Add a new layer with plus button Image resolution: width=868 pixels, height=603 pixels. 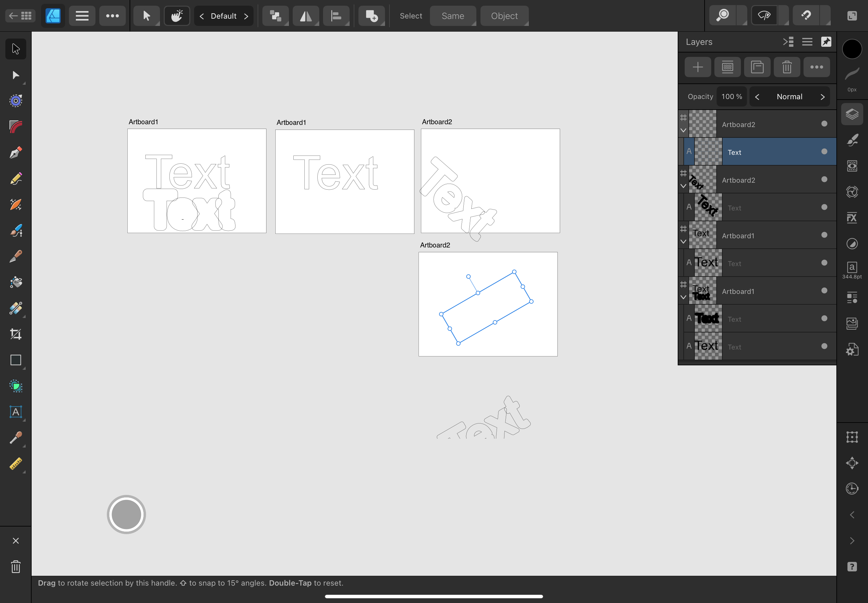point(698,67)
